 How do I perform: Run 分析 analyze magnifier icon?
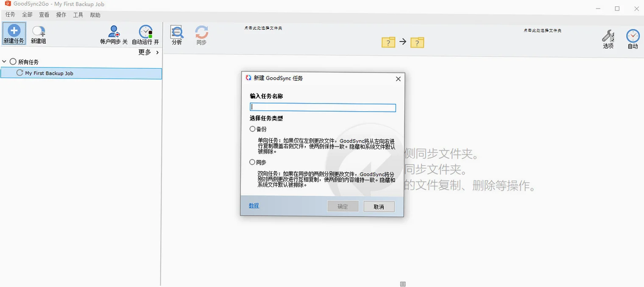point(177,32)
